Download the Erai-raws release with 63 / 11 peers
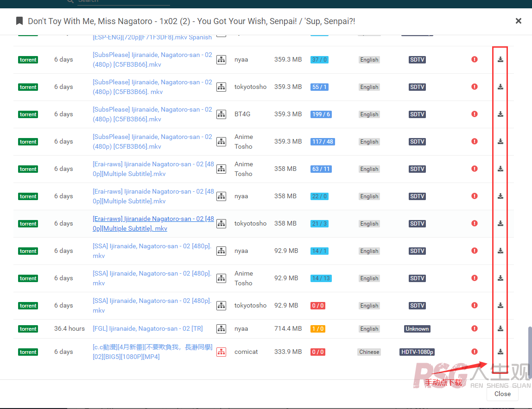This screenshot has width=532, height=409. 500,169
